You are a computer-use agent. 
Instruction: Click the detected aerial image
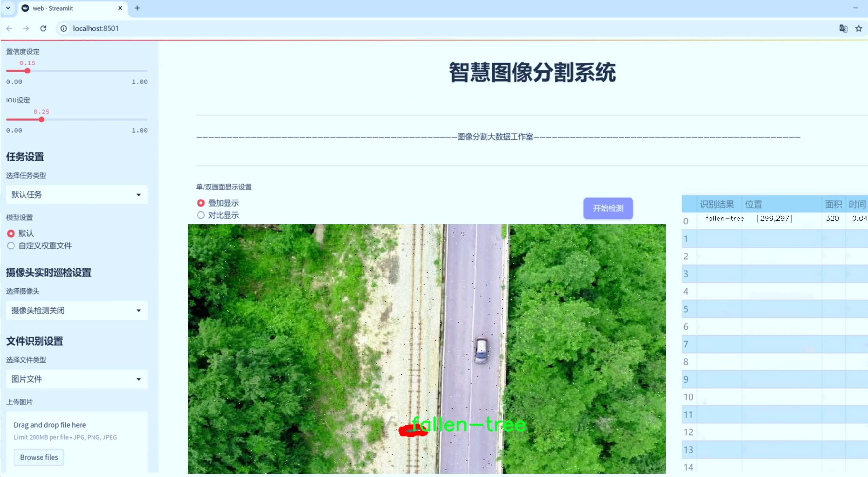point(427,349)
